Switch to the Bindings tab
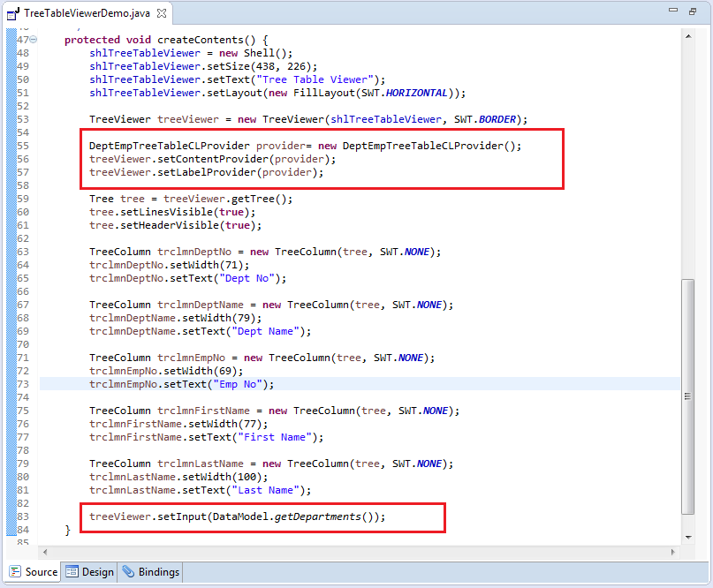The height and width of the screenshot is (588, 713). [151, 571]
